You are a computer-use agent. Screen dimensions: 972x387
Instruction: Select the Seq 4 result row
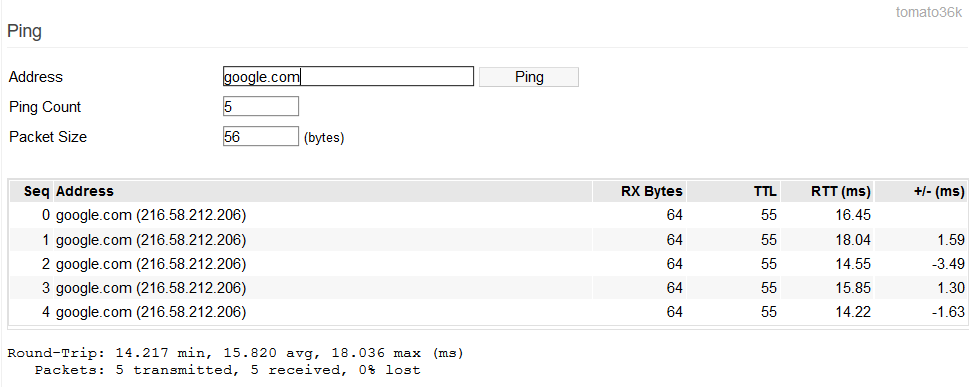click(488, 312)
